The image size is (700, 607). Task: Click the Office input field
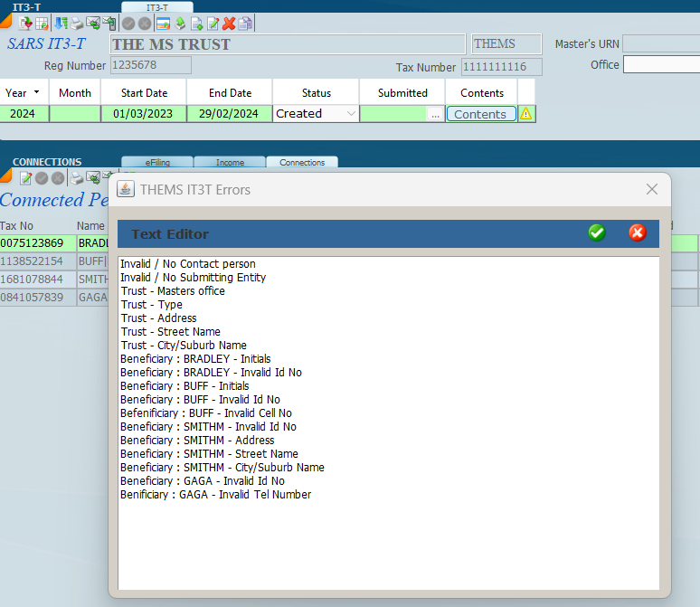coord(660,65)
